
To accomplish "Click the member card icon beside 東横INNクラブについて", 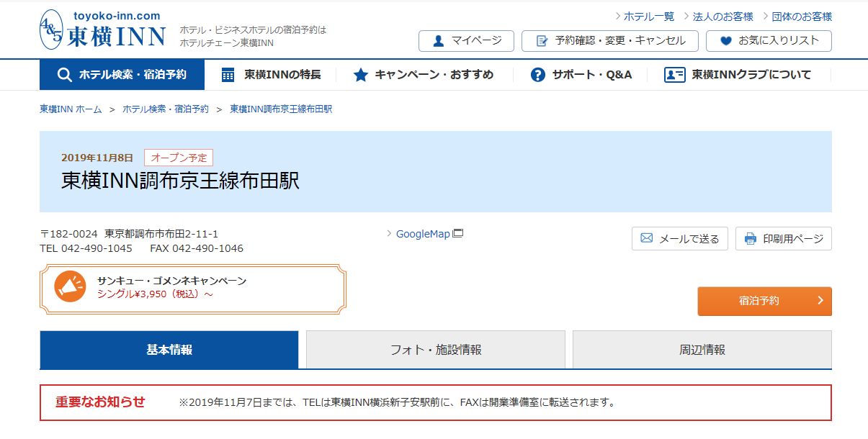I will click(x=675, y=75).
